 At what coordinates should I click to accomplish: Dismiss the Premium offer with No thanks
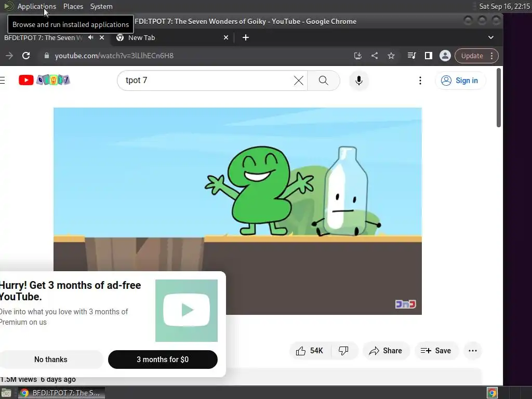click(51, 360)
